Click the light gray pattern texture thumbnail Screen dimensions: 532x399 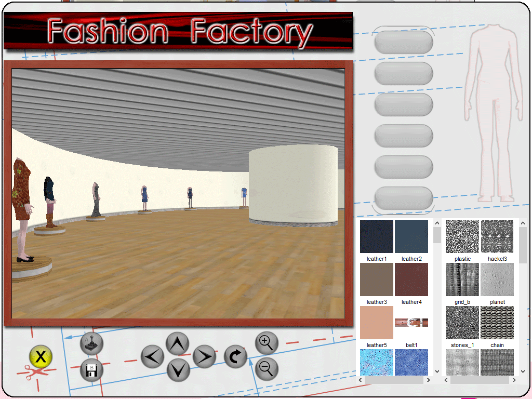462,362
